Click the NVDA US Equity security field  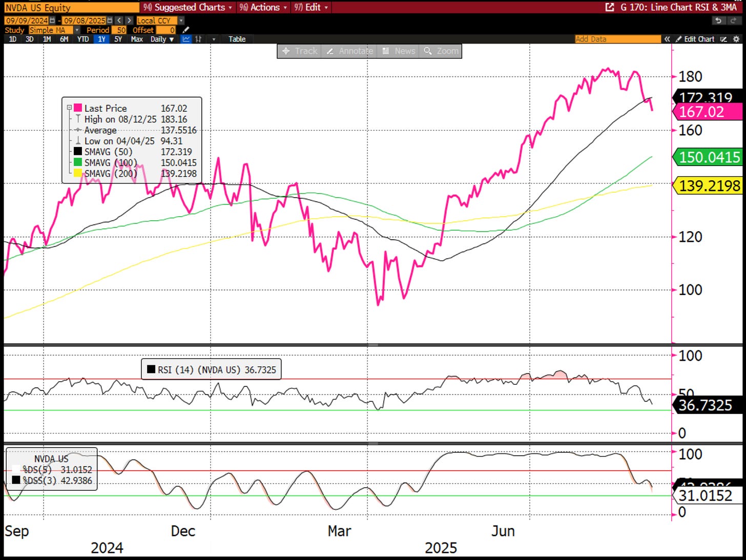pyautogui.click(x=71, y=7)
